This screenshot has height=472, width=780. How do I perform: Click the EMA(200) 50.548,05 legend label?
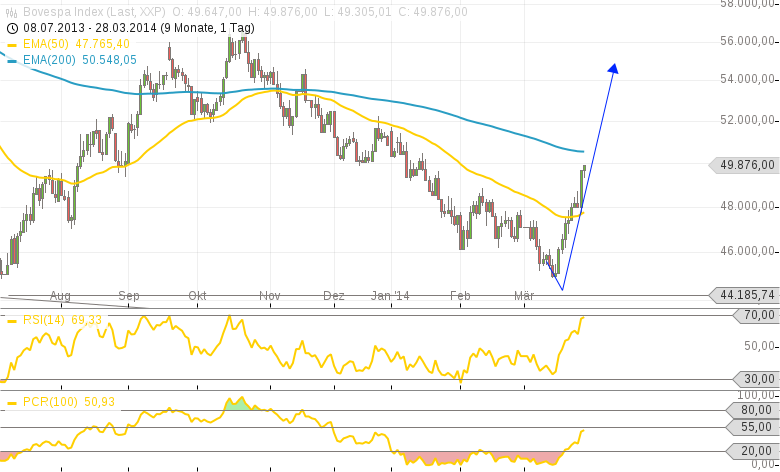pyautogui.click(x=80, y=60)
